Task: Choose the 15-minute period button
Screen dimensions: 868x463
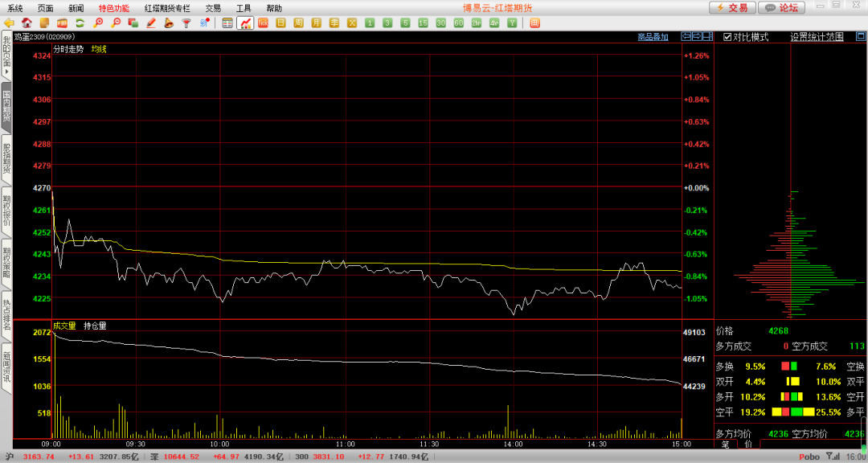Action: pyautogui.click(x=423, y=23)
